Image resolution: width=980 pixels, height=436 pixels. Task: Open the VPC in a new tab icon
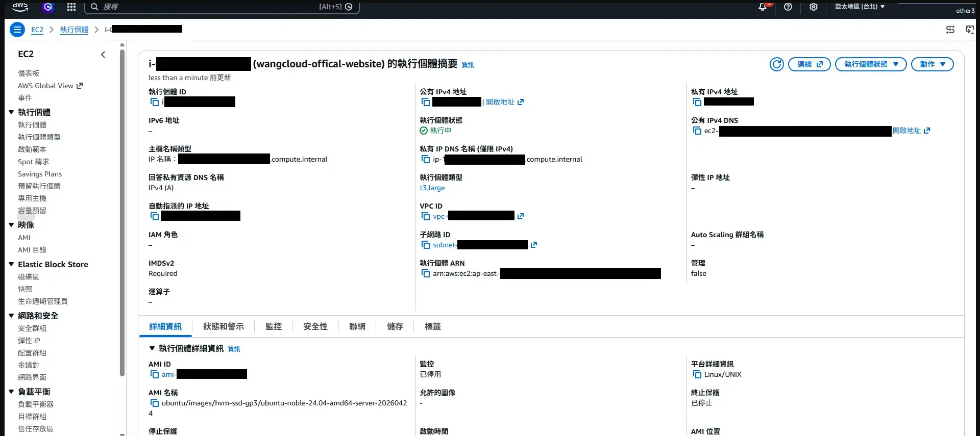(521, 216)
